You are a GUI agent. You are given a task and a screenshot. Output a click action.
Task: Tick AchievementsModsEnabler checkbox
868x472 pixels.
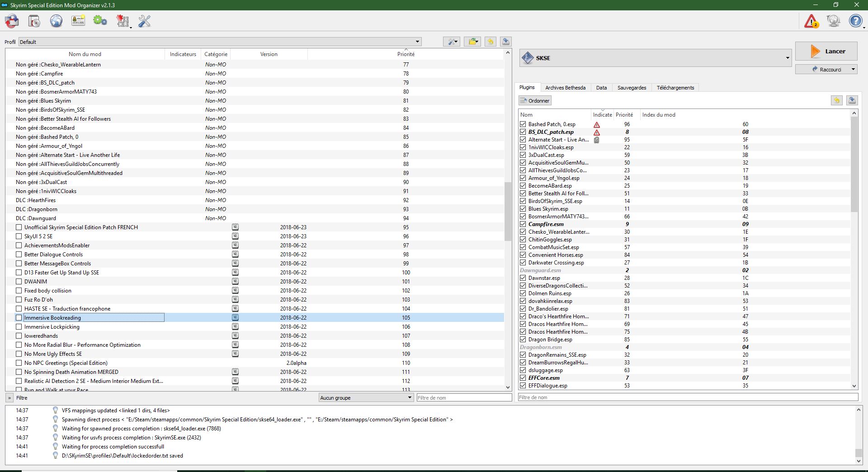pos(19,245)
